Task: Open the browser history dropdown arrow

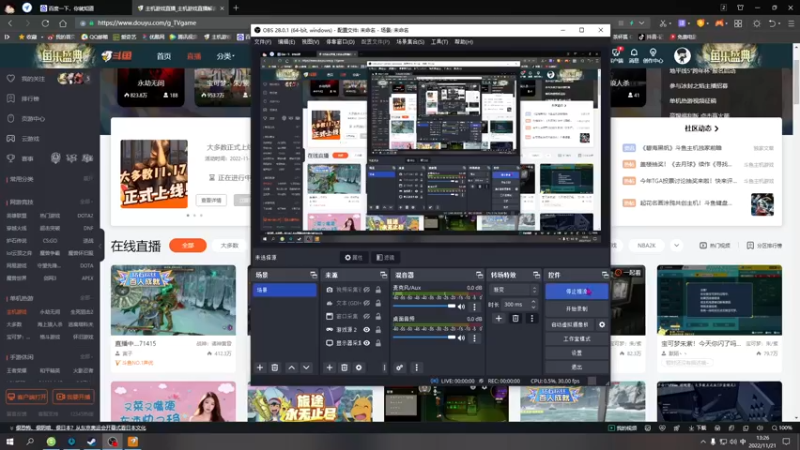Action: [x=641, y=23]
